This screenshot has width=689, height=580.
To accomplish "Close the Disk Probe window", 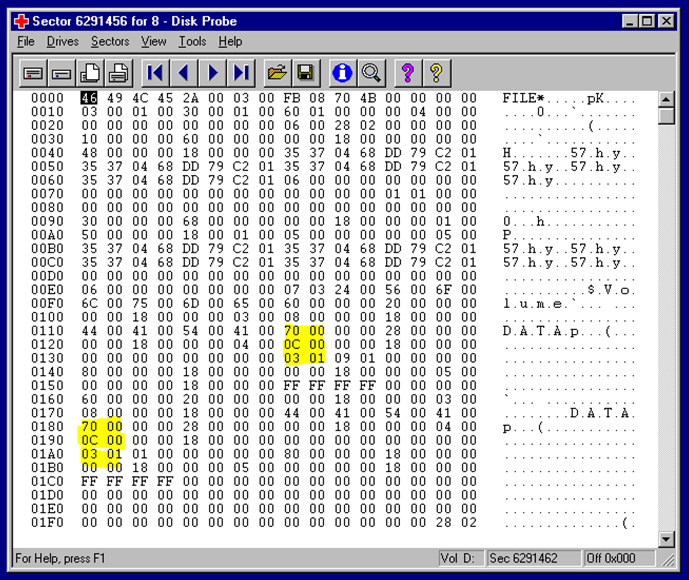I will pyautogui.click(x=667, y=21).
